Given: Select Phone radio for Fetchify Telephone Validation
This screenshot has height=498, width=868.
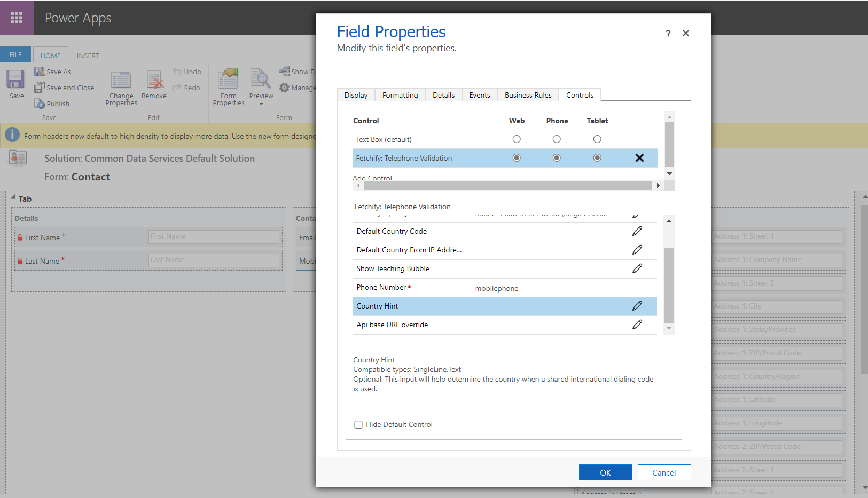Looking at the screenshot, I should tap(557, 158).
